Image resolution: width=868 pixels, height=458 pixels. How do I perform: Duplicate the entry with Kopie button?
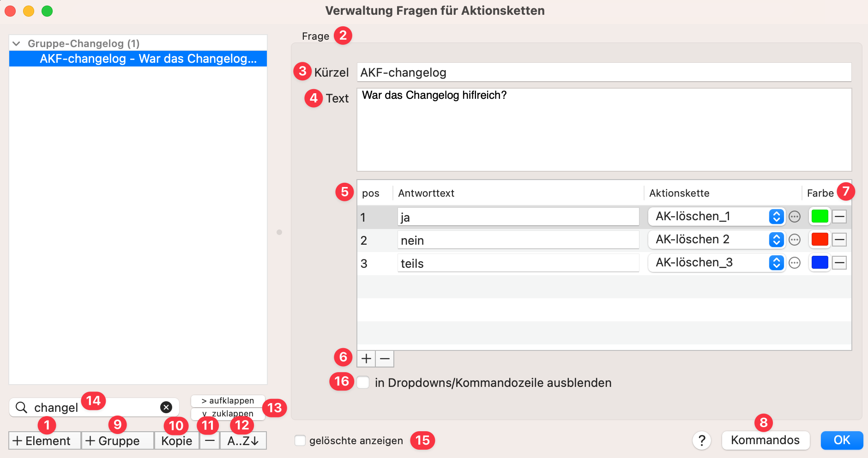tap(177, 440)
